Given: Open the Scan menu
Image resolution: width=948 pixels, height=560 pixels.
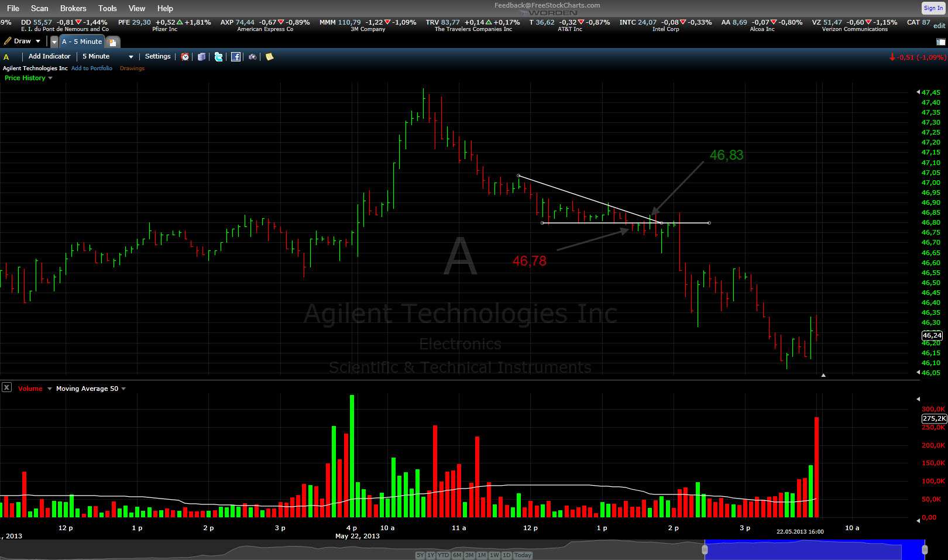Looking at the screenshot, I should point(40,8).
